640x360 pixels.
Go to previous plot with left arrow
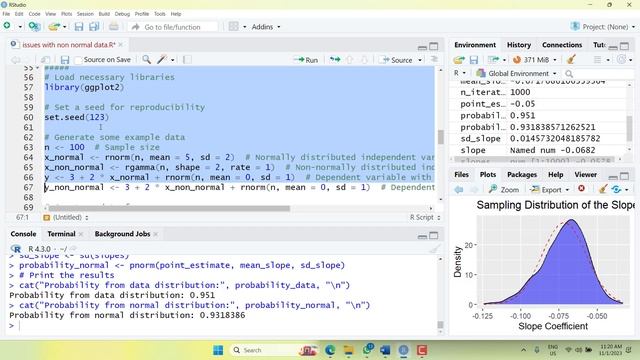pyautogui.click(x=459, y=189)
